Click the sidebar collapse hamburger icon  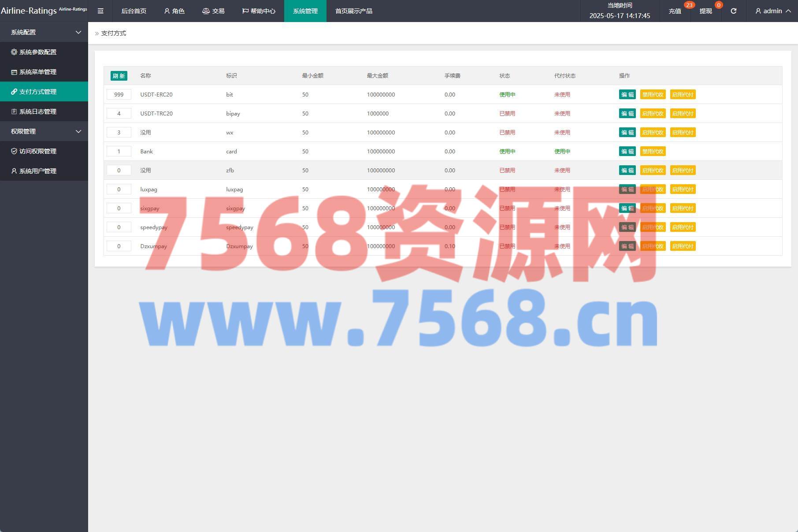pyautogui.click(x=100, y=11)
